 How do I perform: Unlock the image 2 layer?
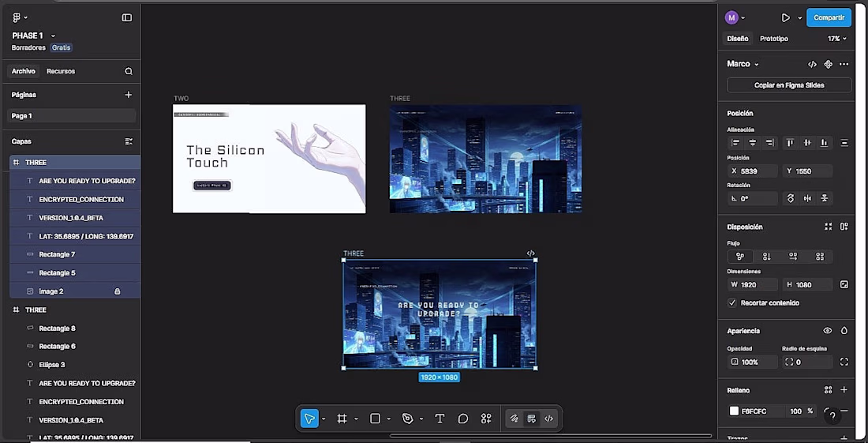pos(117,291)
